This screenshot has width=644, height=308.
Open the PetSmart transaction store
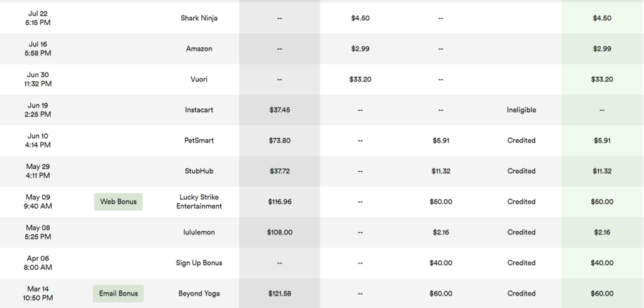[x=199, y=140]
